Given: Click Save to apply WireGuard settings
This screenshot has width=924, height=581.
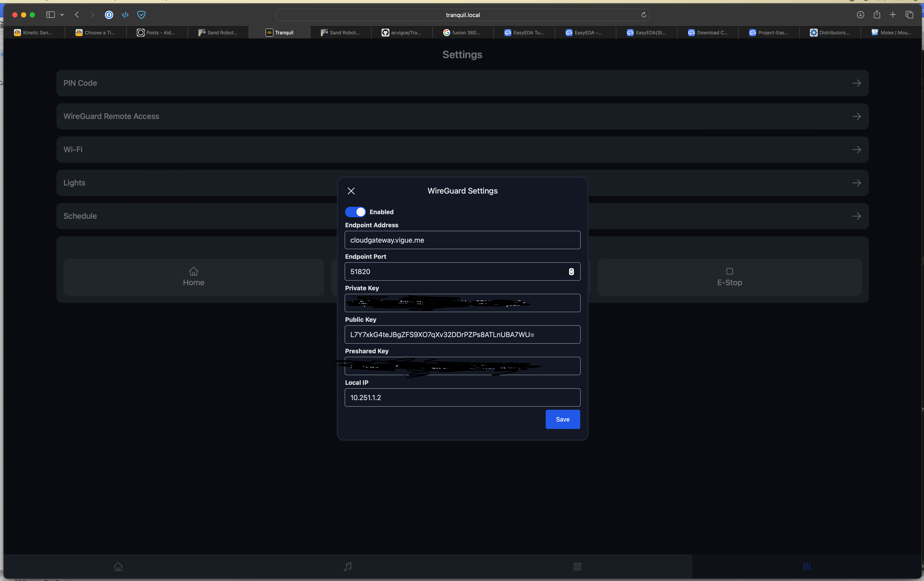Looking at the screenshot, I should 562,419.
